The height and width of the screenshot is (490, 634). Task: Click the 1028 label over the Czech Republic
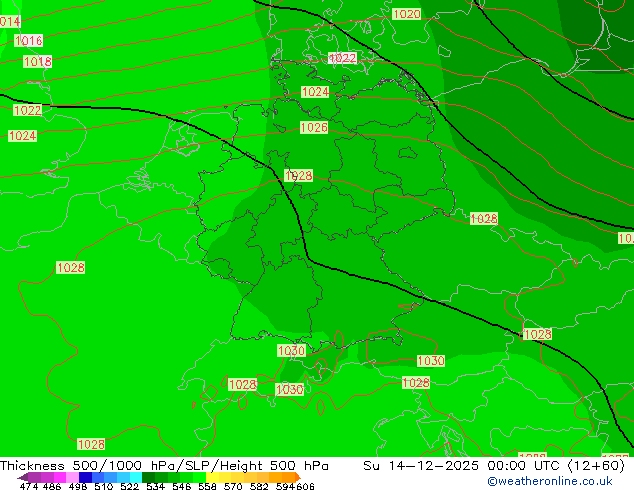484,219
